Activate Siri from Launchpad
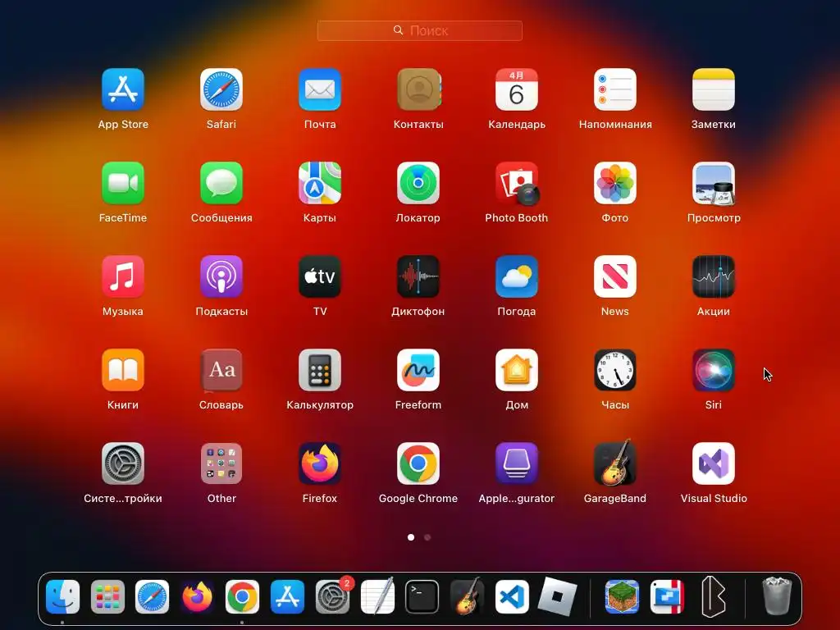The width and height of the screenshot is (840, 630). click(x=714, y=370)
